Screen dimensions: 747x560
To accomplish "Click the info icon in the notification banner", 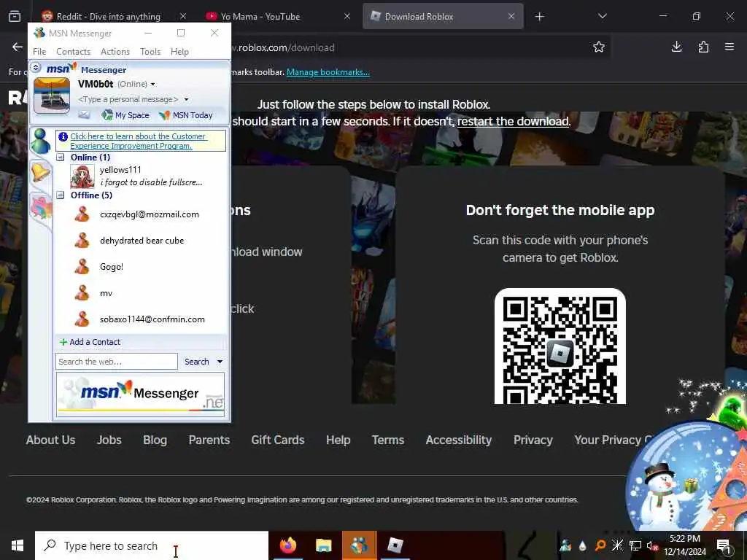I will (63, 136).
